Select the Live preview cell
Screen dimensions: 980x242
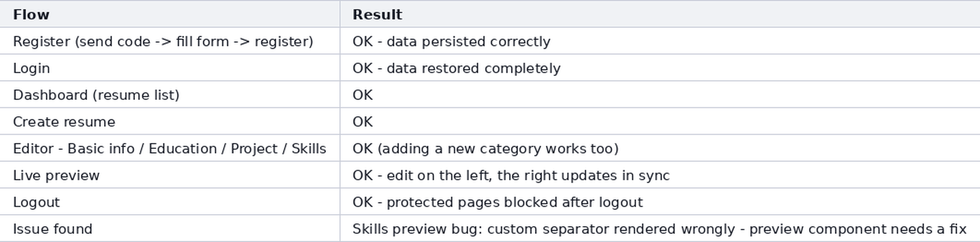click(170, 175)
